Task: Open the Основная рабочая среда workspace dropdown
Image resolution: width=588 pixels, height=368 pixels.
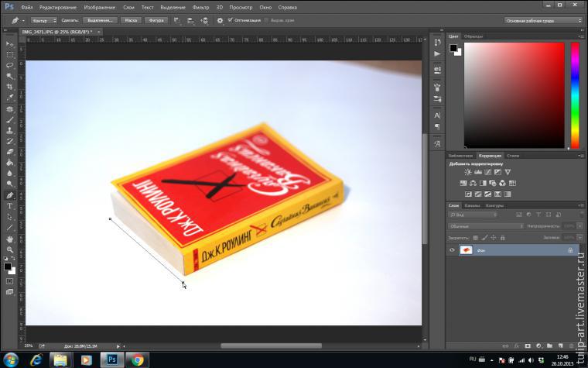Action: 543,20
